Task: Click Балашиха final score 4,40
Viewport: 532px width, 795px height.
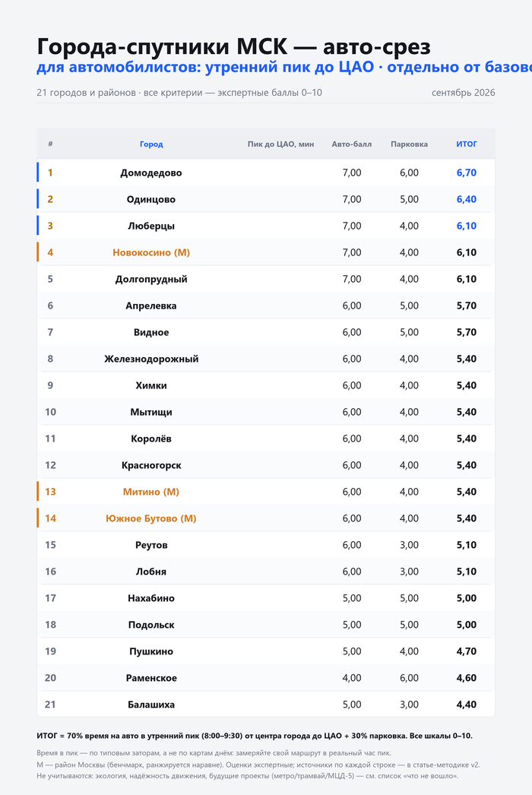Action: [x=466, y=705]
